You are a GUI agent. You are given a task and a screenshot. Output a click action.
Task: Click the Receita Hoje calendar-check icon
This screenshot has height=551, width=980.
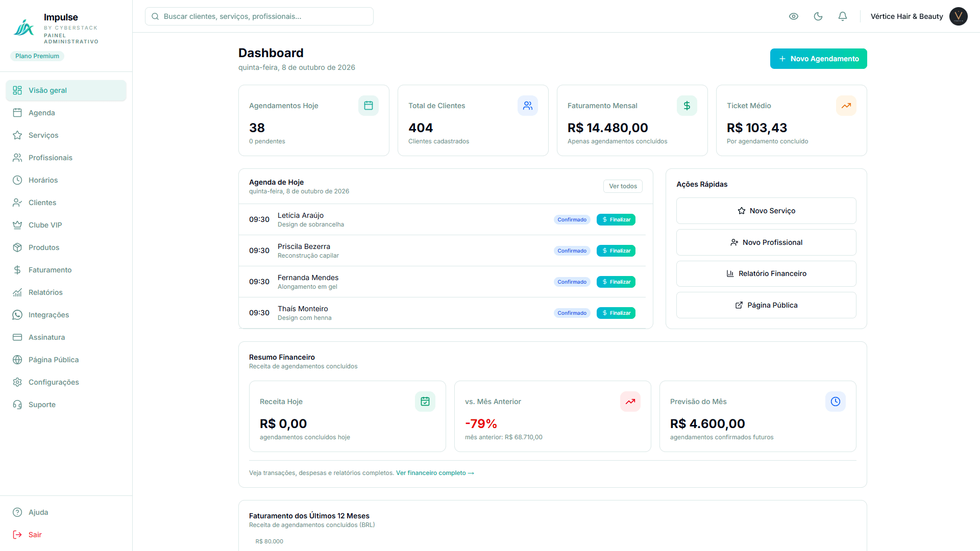click(425, 402)
